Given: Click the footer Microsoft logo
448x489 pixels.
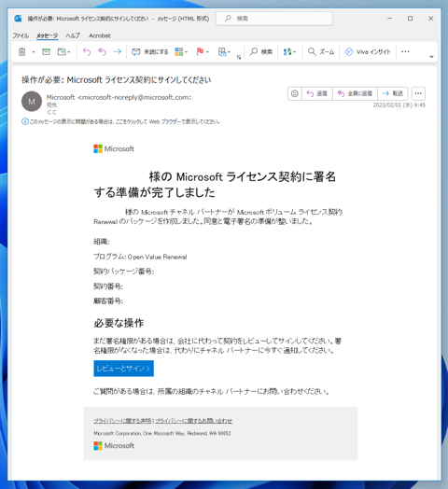Looking at the screenshot, I should [114, 446].
